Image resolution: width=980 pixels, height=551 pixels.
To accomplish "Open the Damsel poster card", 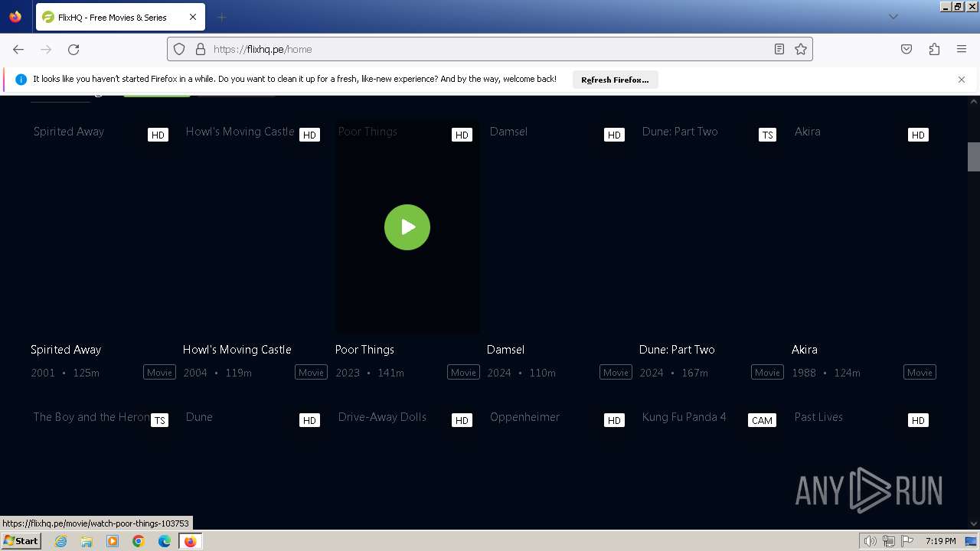I will click(559, 227).
